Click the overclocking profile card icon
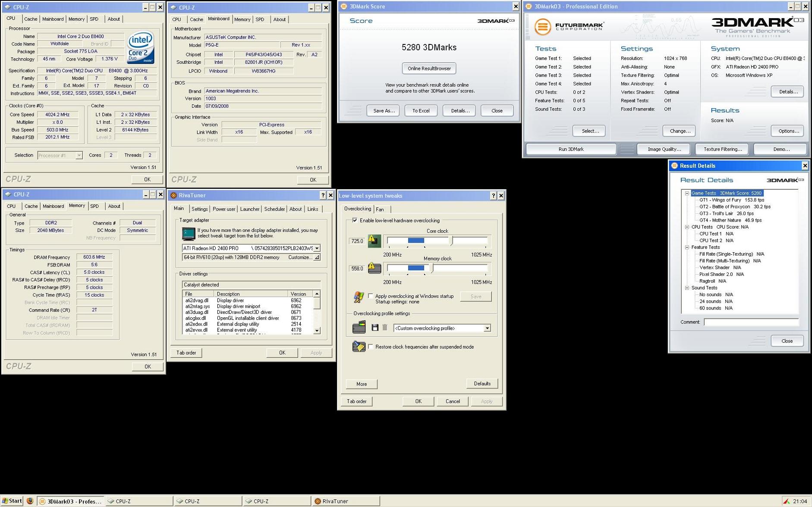Viewport: 812px width, 507px height. click(x=359, y=327)
